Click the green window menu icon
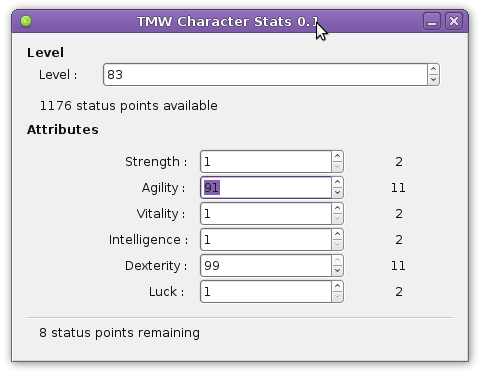This screenshot has width=482, height=375. pyautogui.click(x=26, y=21)
